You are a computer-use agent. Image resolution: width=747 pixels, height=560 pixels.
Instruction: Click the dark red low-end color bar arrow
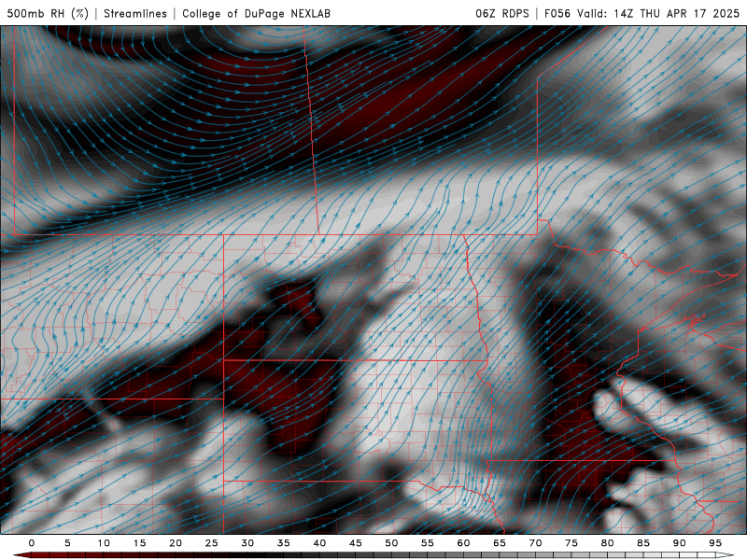(21, 555)
